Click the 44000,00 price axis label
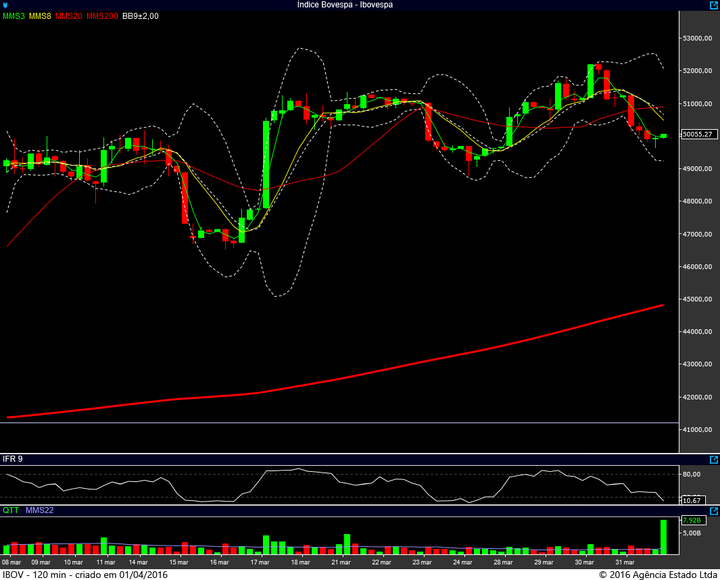720x580 pixels. 698,332
